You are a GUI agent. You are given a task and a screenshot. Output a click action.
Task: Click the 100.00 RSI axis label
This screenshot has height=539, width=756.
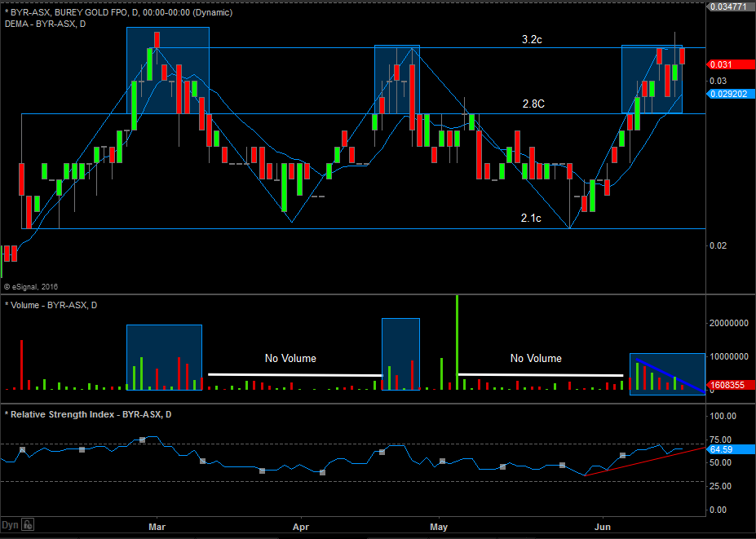723,416
